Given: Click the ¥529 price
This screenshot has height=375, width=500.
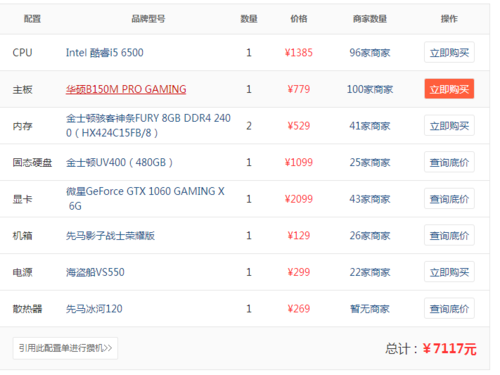Looking at the screenshot, I should tap(299, 126).
